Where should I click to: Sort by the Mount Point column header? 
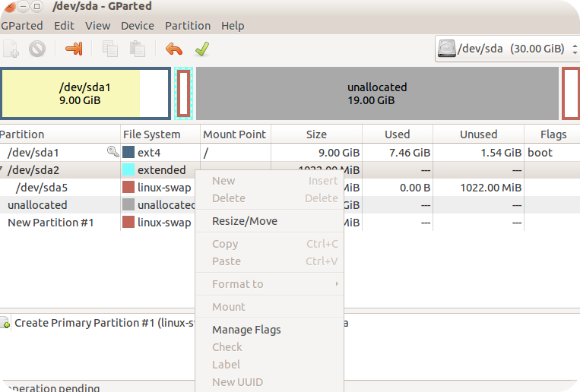[236, 134]
